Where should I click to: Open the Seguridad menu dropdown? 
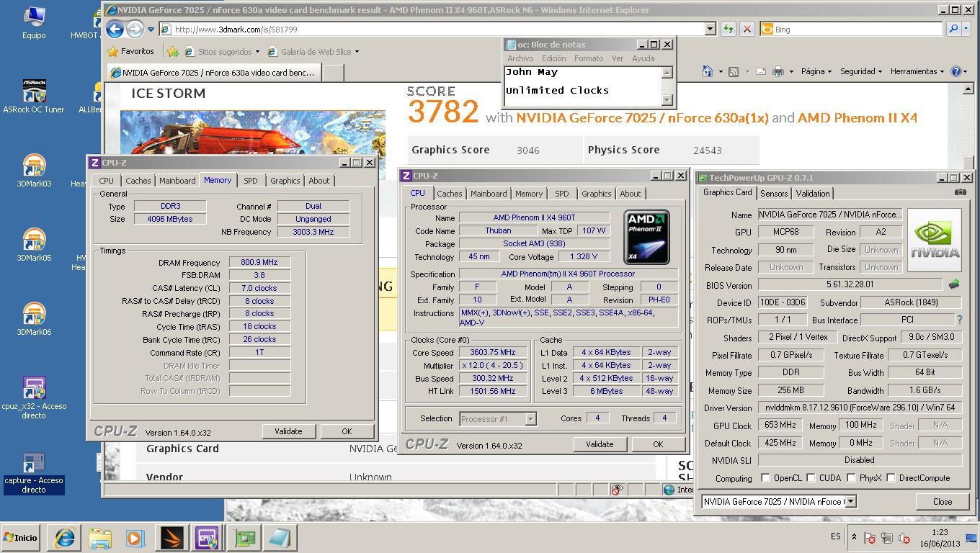861,71
